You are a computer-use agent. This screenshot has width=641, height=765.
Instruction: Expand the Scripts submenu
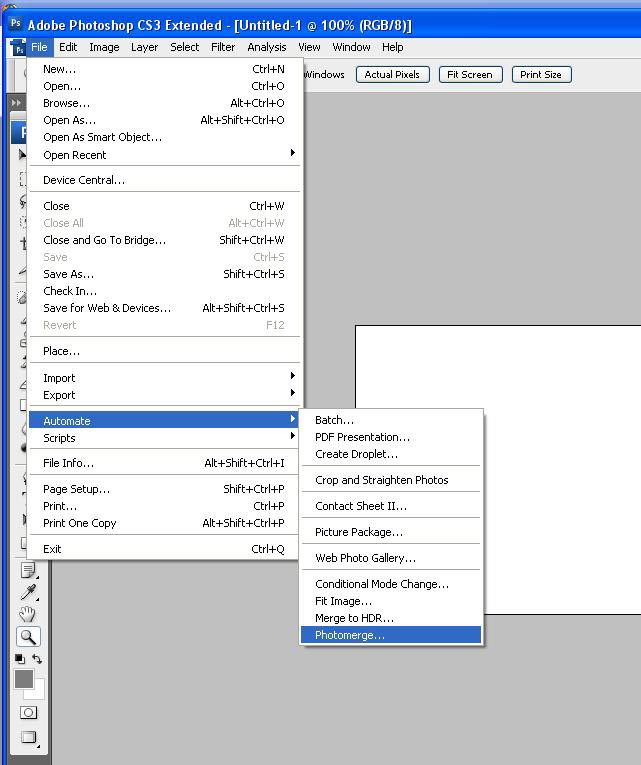coord(164,438)
